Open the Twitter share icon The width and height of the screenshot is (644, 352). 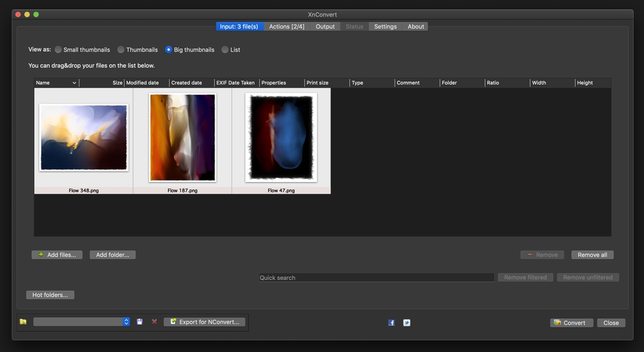pos(407,322)
